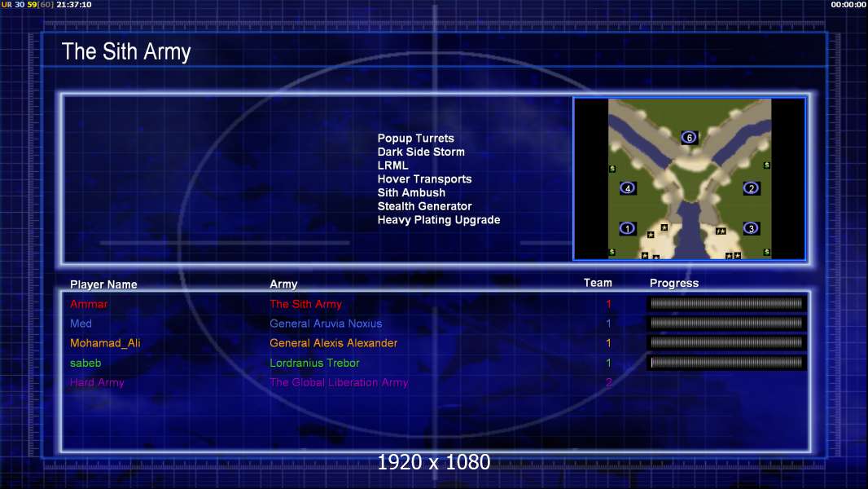Select player name Mohamad_Ali
The height and width of the screenshot is (489, 868).
[x=105, y=343]
